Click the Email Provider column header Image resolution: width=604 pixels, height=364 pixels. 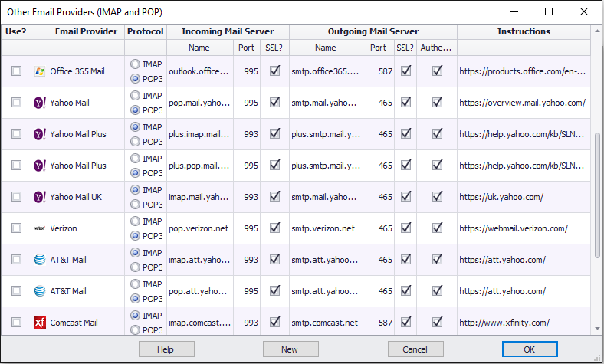tap(87, 31)
